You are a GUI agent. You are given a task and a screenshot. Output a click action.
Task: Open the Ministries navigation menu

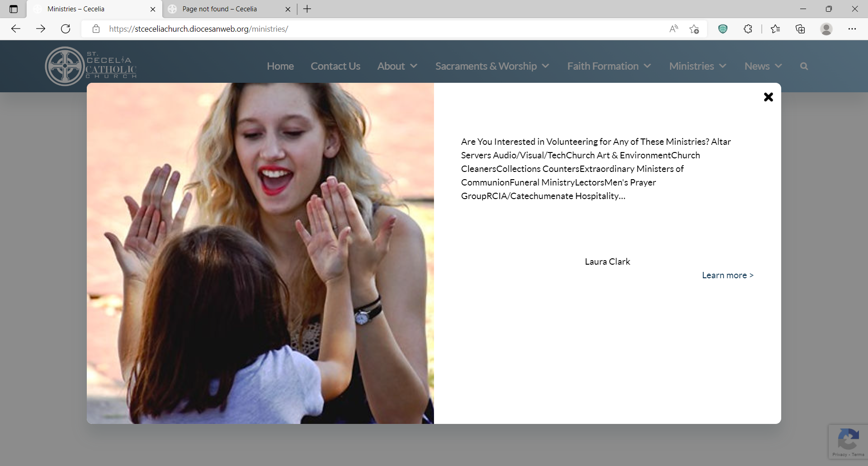tap(698, 66)
